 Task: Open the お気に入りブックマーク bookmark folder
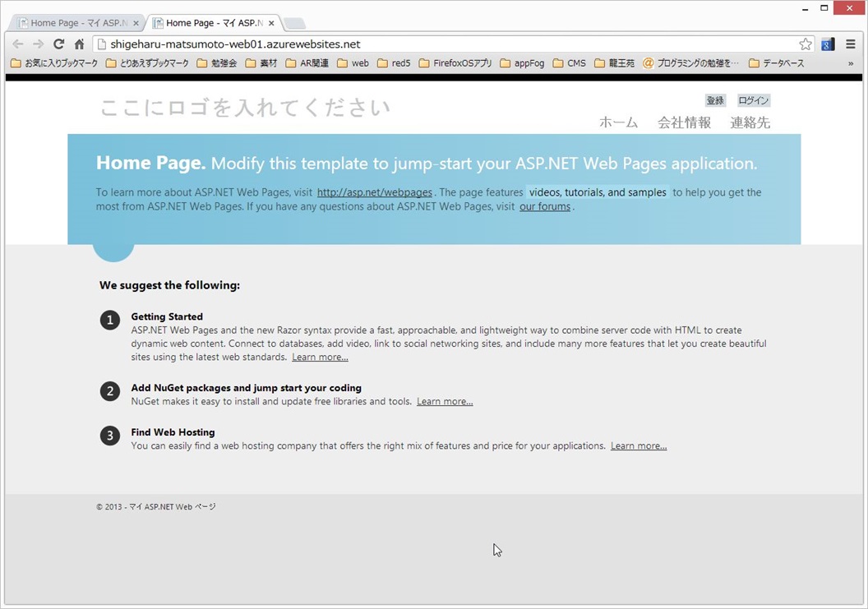[54, 63]
